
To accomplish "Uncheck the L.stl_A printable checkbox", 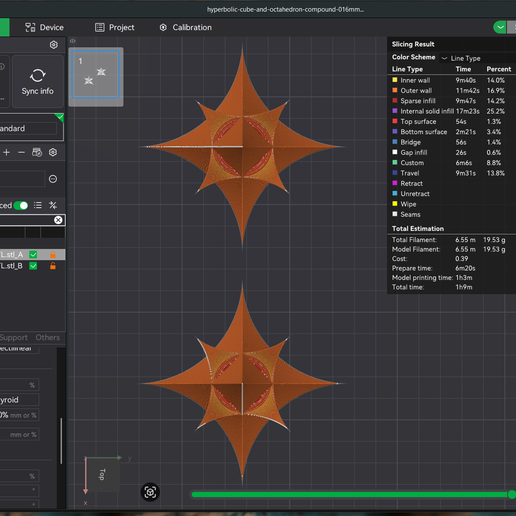I will coord(33,255).
